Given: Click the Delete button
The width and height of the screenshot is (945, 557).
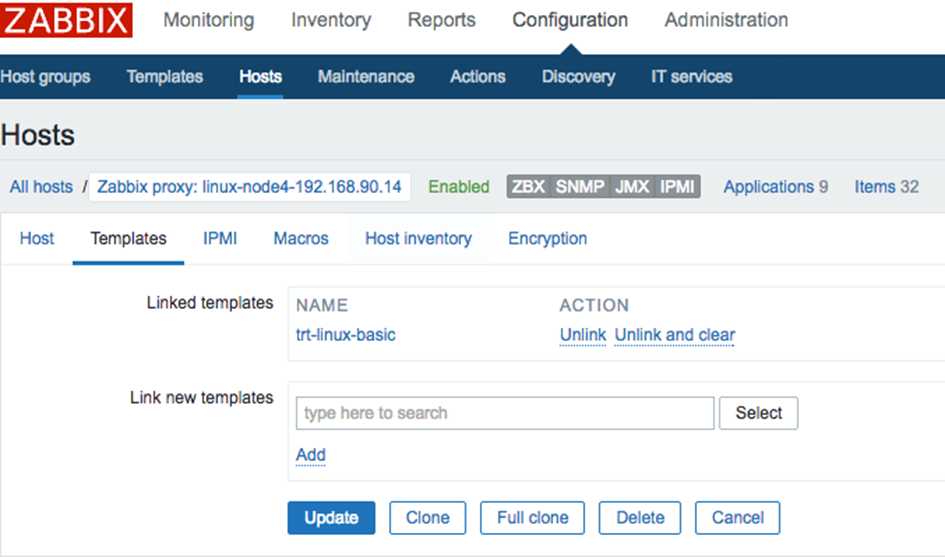Looking at the screenshot, I should 639,518.
